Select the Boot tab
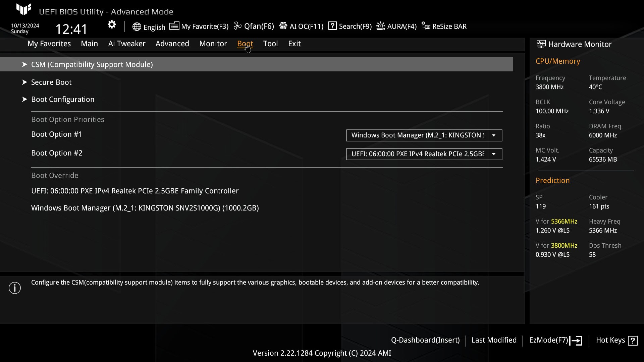This screenshot has width=644, height=362. pos(245,44)
